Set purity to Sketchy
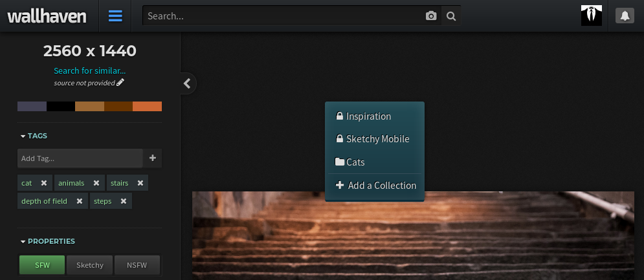644x280 pixels. (89, 265)
